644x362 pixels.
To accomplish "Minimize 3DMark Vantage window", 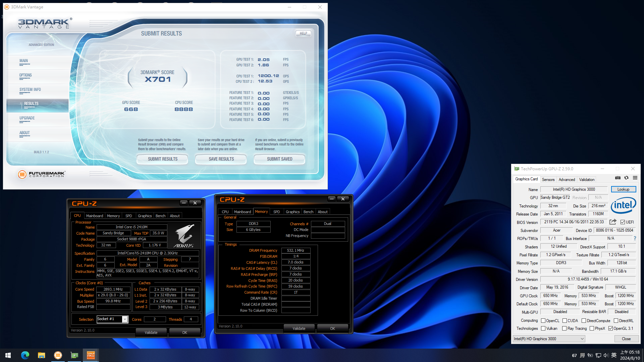I will [x=289, y=7].
